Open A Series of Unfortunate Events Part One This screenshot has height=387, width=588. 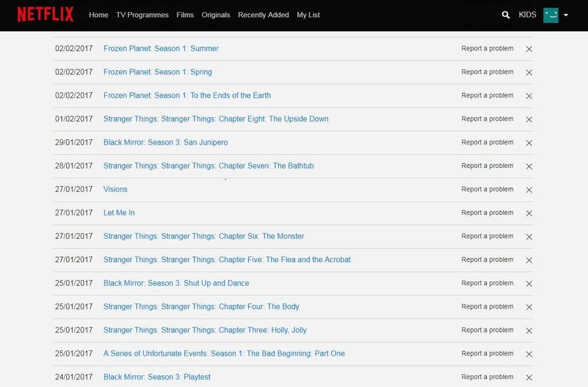click(224, 353)
